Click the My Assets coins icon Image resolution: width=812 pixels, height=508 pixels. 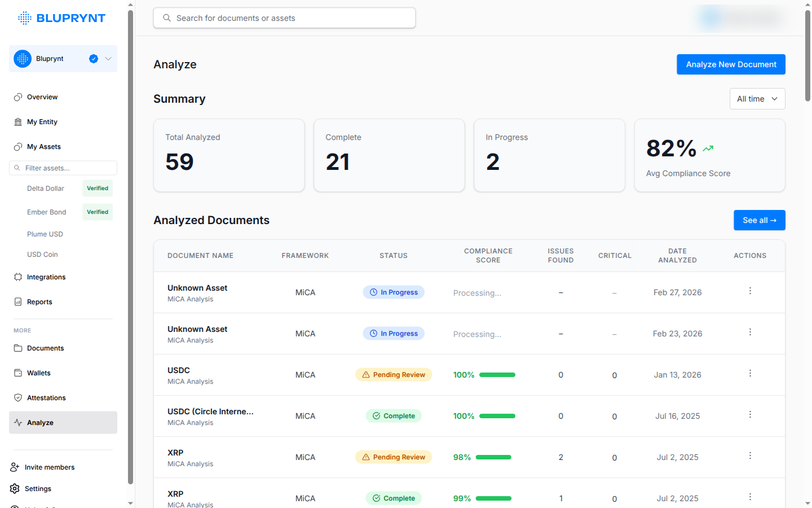[18, 147]
